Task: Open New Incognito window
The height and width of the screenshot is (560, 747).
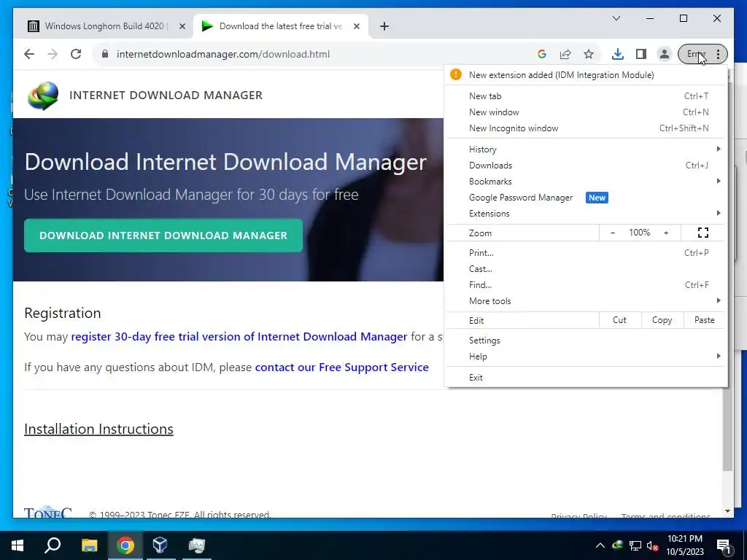Action: click(x=586, y=128)
